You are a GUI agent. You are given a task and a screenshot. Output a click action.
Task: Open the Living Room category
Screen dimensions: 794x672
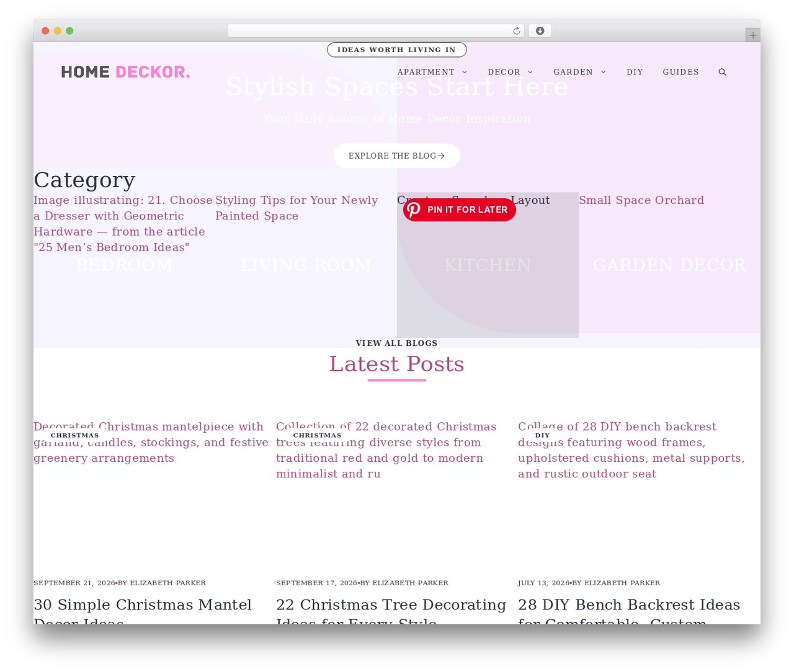pyautogui.click(x=306, y=265)
